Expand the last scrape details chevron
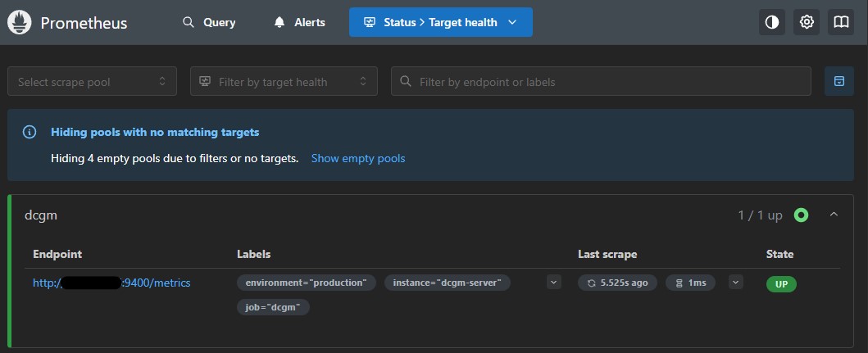 (735, 283)
